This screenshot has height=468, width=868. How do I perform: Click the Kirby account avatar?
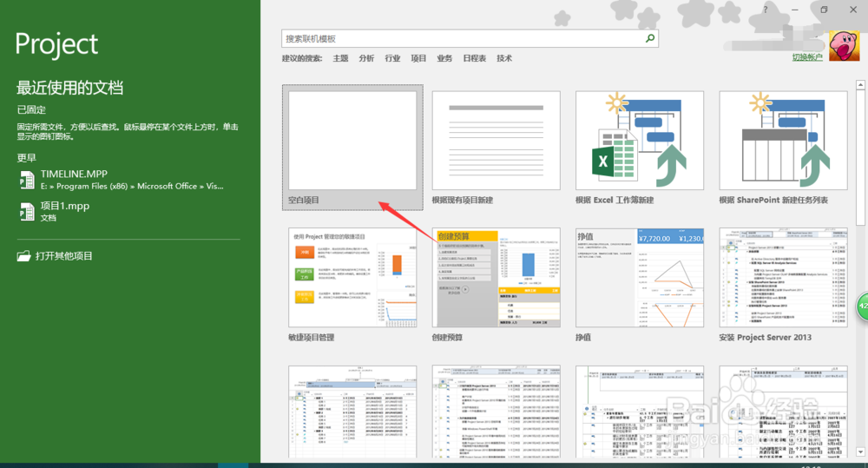point(844,45)
